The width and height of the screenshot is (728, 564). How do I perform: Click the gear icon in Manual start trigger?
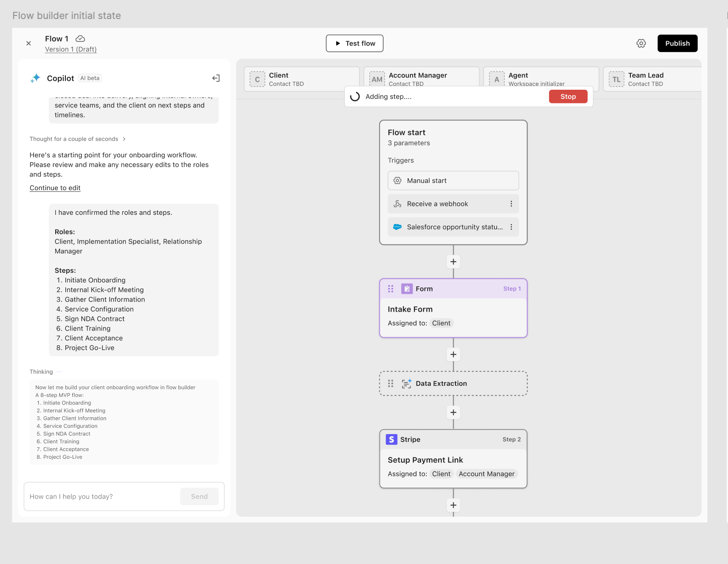click(398, 181)
